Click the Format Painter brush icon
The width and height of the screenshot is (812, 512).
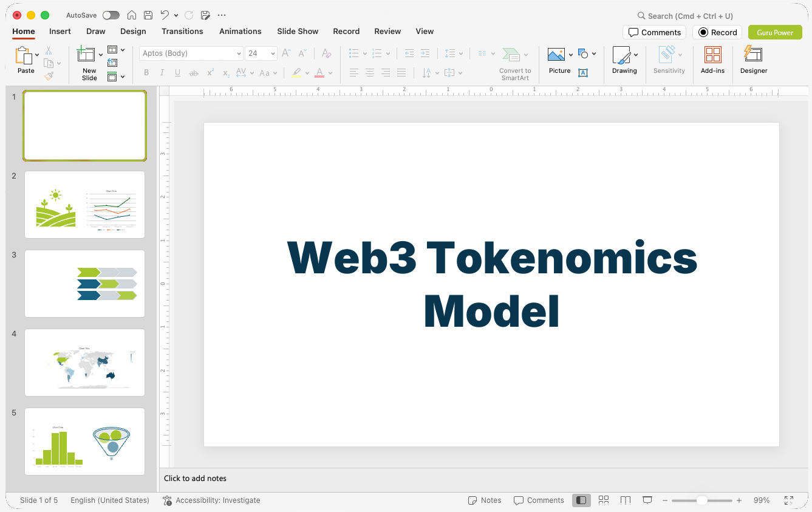[49, 76]
